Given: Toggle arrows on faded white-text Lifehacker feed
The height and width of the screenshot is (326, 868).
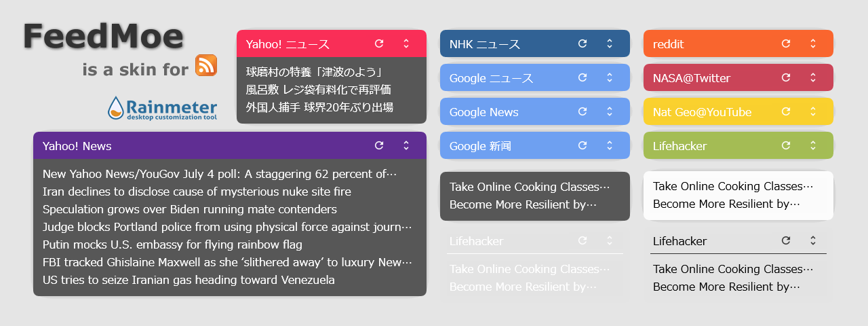Looking at the screenshot, I should 610,240.
